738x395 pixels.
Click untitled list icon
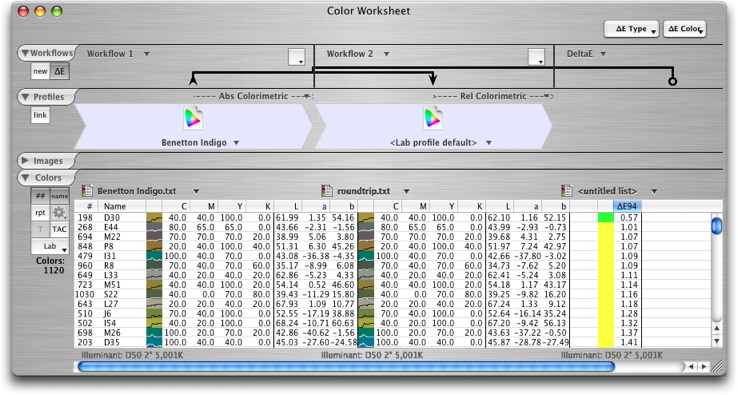click(567, 191)
